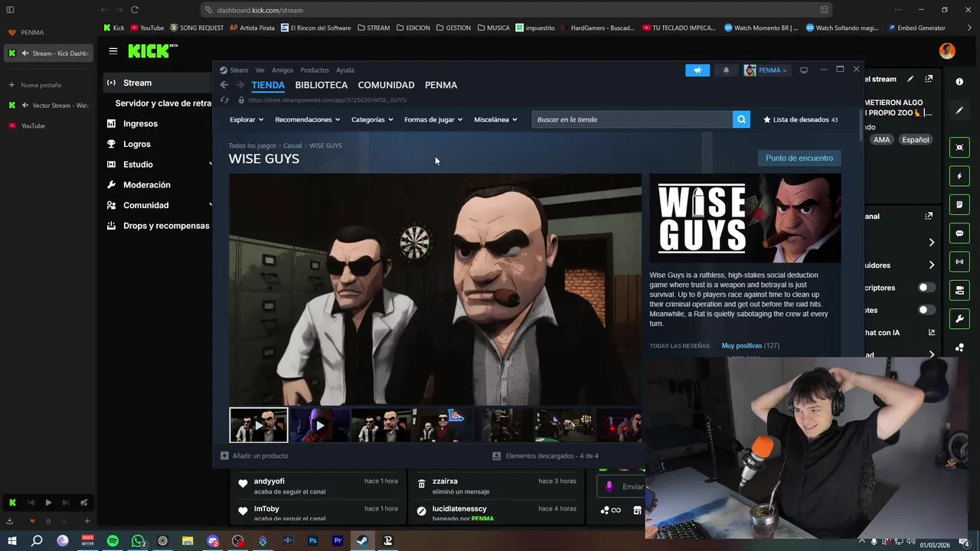This screenshot has height=551, width=980.
Task: Click Steam Big Picture mode monitor icon
Action: 803,70
